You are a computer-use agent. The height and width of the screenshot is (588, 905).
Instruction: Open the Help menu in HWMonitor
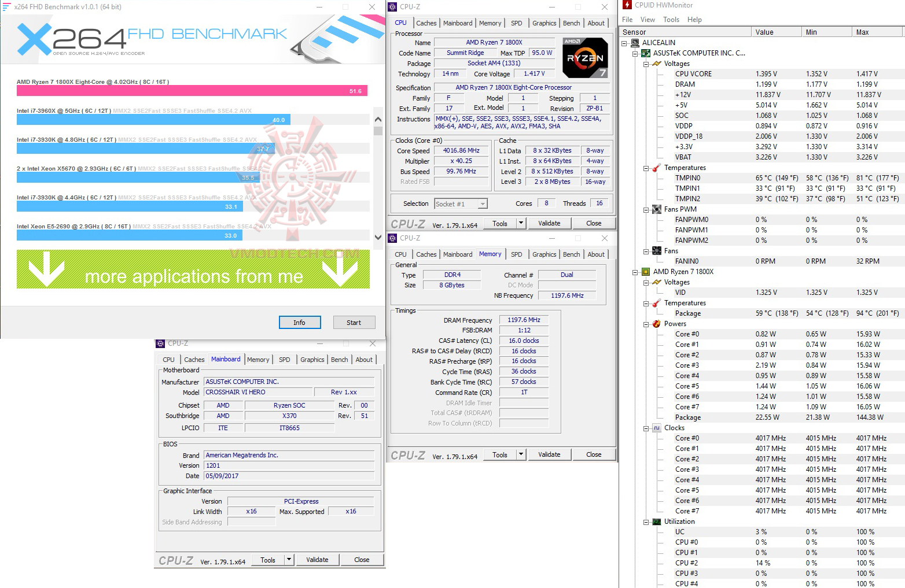coord(694,20)
